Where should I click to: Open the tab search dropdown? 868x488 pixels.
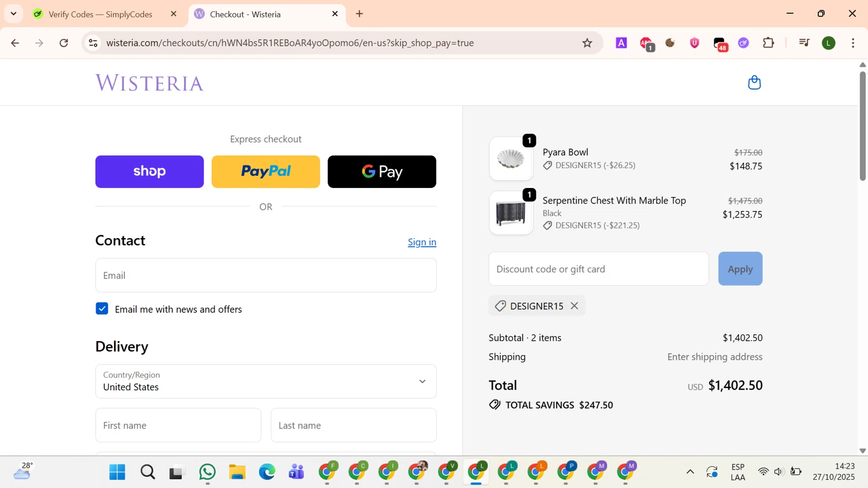coord(13,13)
